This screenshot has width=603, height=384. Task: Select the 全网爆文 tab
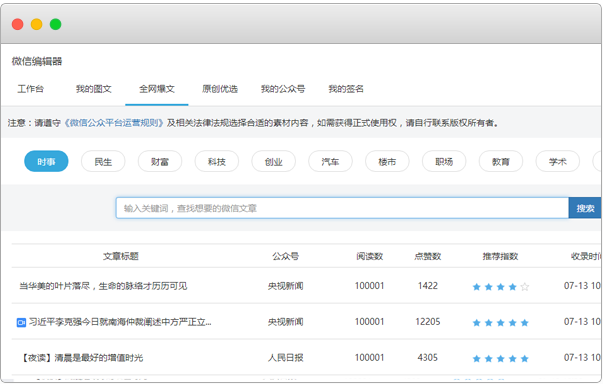coord(157,89)
